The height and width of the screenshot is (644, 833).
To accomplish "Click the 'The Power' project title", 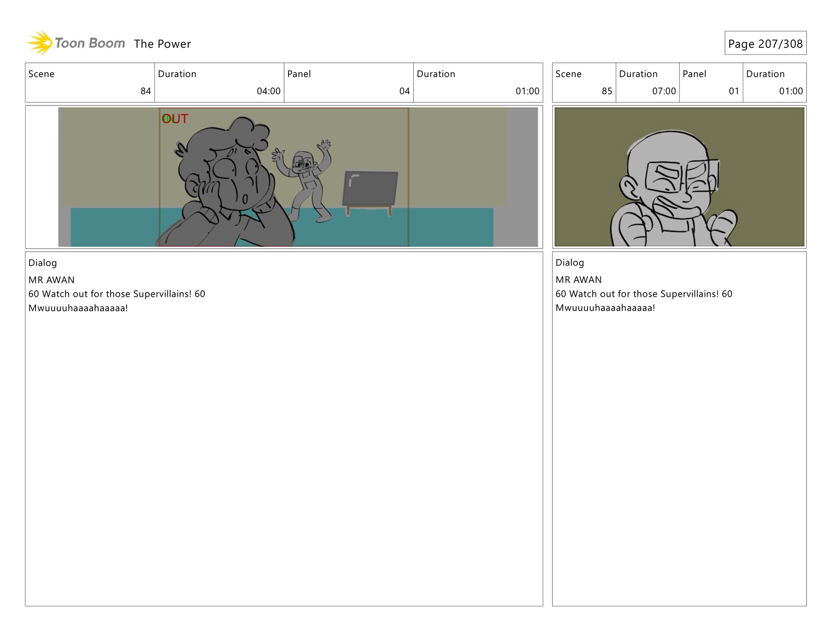I will (x=162, y=44).
